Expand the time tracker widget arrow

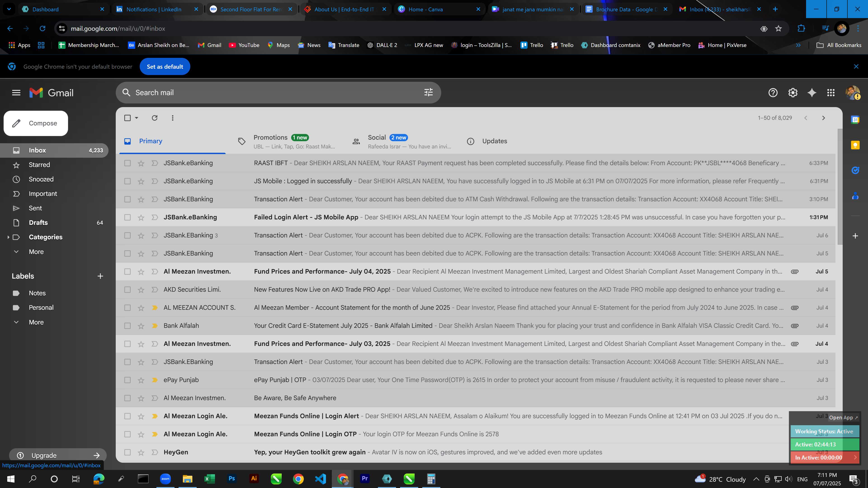pyautogui.click(x=855, y=457)
